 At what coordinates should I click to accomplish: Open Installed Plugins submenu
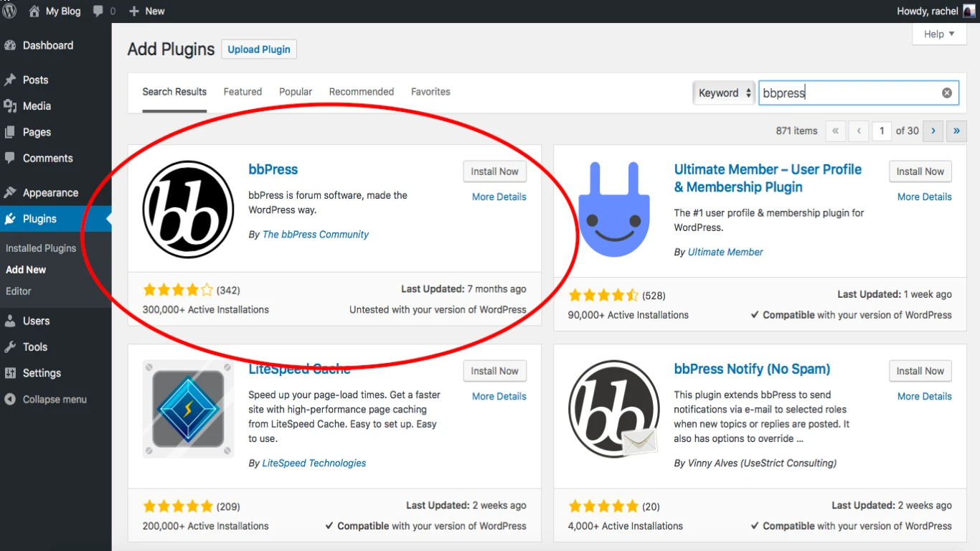[41, 248]
